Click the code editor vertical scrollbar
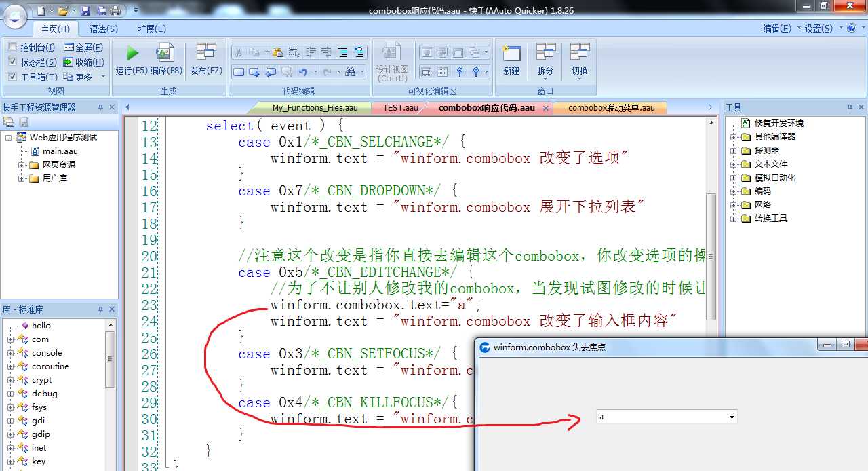Screen dimensions: 868x471 [x=711, y=257]
